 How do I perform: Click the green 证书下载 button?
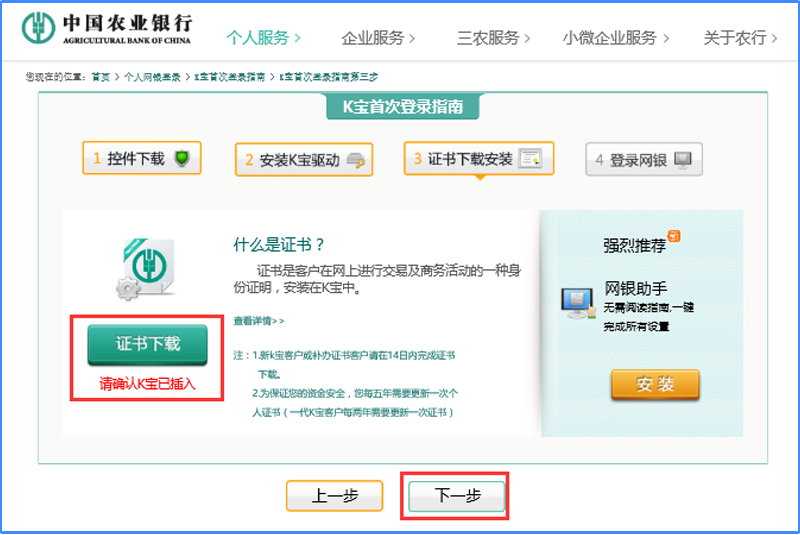(x=147, y=345)
